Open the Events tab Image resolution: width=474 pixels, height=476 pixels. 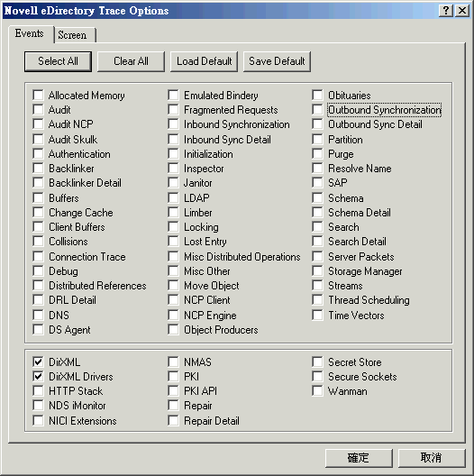(30, 33)
